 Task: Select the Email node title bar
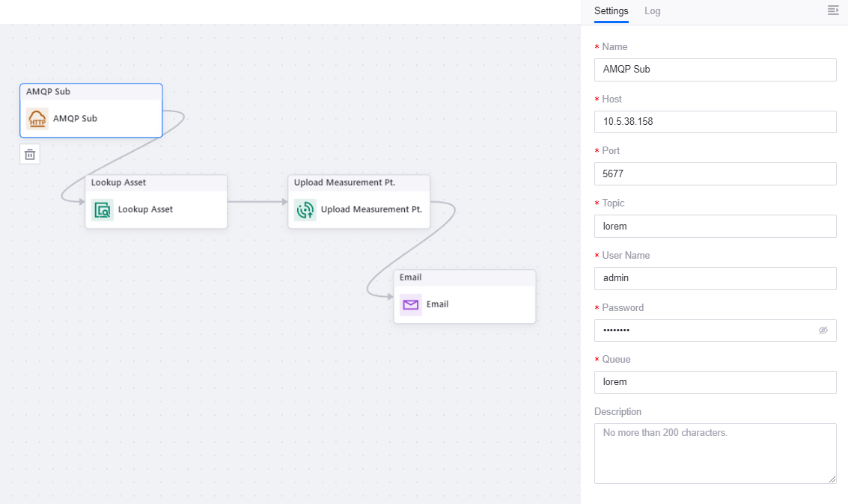click(464, 277)
